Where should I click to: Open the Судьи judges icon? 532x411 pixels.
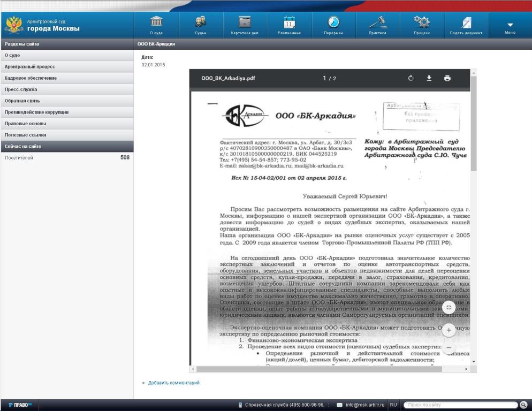pos(201,22)
